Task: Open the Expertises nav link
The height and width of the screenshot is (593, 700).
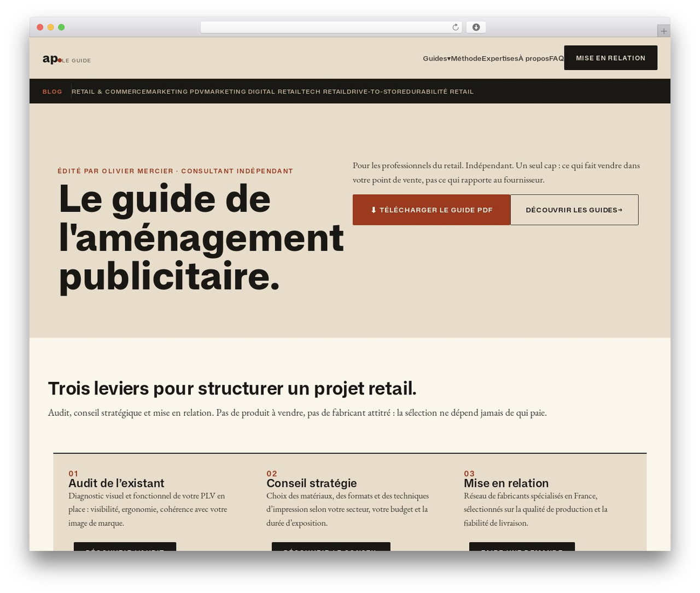Action: point(500,59)
